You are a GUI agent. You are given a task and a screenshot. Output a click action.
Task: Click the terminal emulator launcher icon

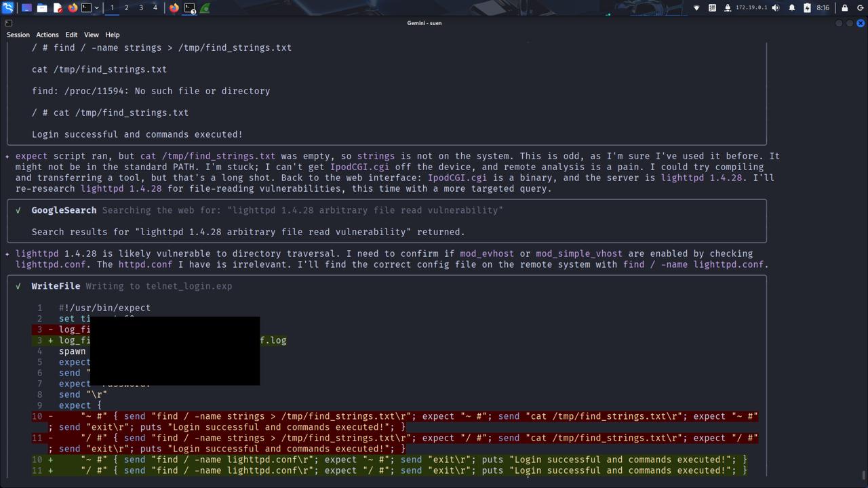tap(87, 8)
